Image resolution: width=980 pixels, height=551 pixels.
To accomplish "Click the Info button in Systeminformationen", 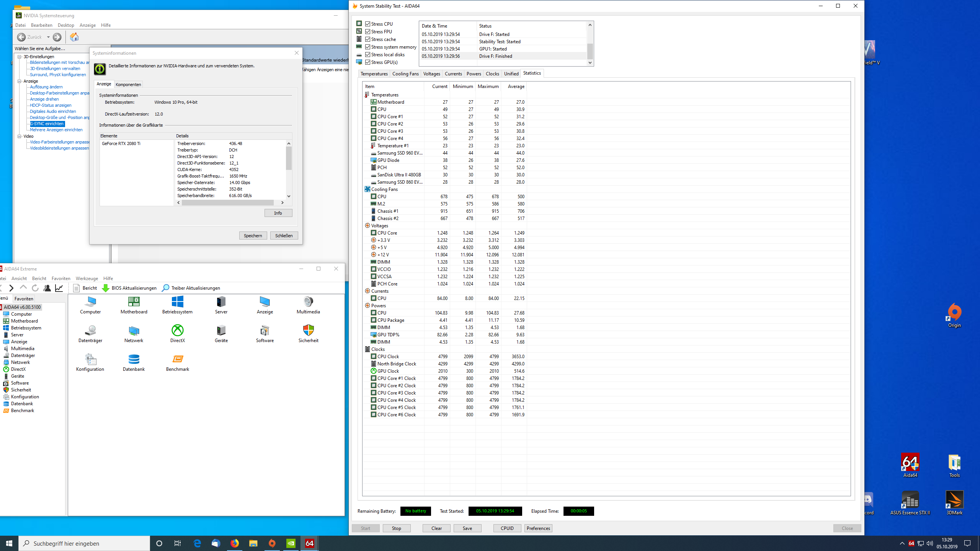I will pyautogui.click(x=278, y=213).
